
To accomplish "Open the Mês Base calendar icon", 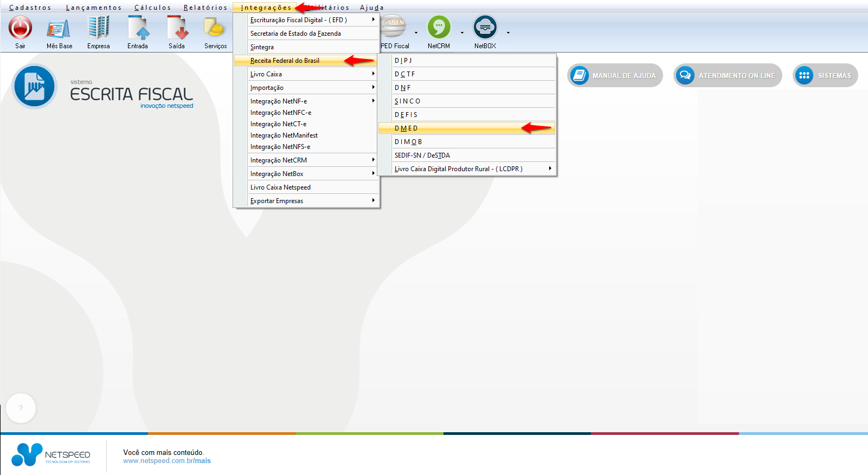I will point(59,28).
